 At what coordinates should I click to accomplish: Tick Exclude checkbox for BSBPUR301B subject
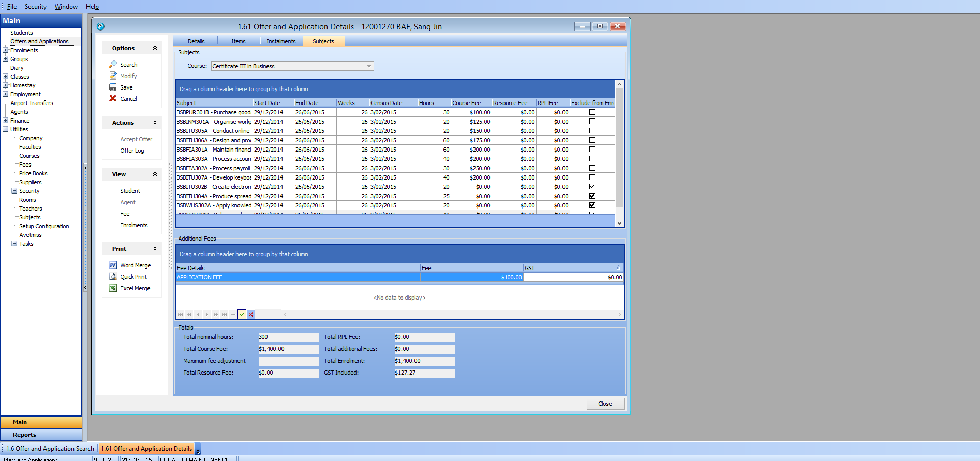592,112
